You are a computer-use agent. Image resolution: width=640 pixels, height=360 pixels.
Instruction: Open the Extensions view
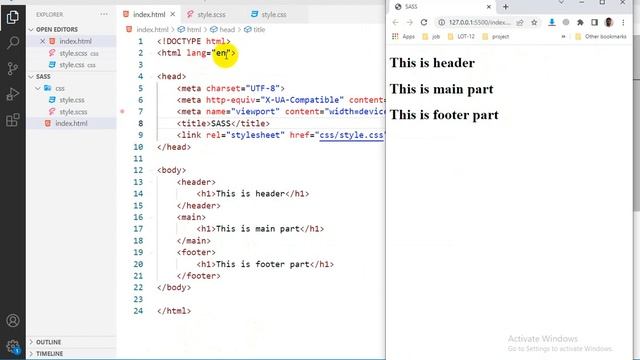[x=13, y=120]
